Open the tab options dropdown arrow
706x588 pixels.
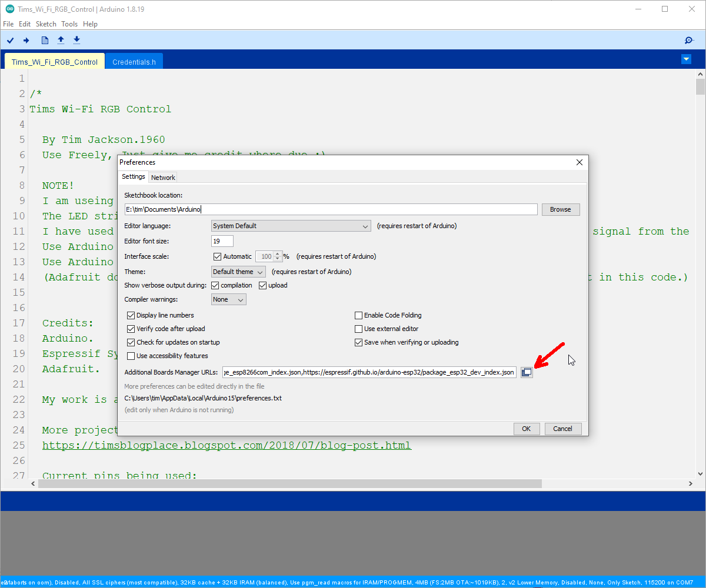coord(686,59)
